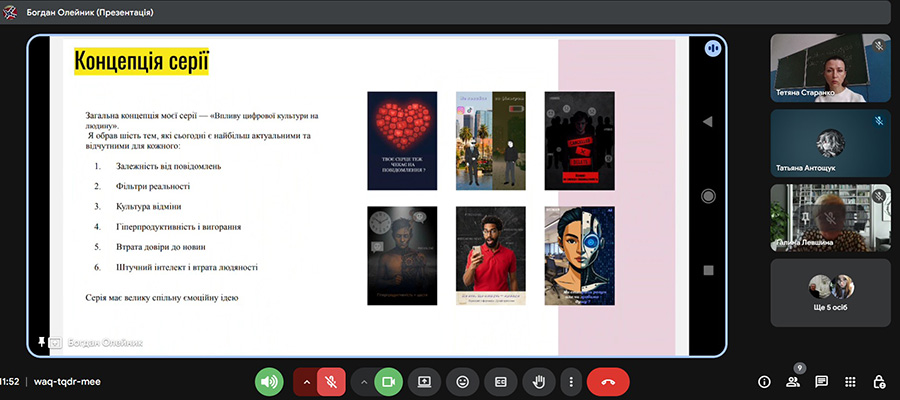Raise your hand

tap(538, 381)
